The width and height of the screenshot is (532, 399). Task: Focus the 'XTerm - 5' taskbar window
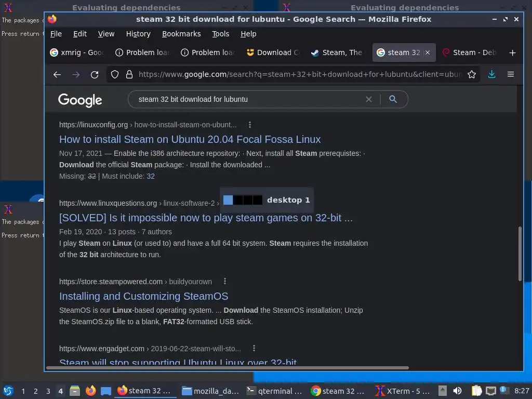(x=403, y=391)
